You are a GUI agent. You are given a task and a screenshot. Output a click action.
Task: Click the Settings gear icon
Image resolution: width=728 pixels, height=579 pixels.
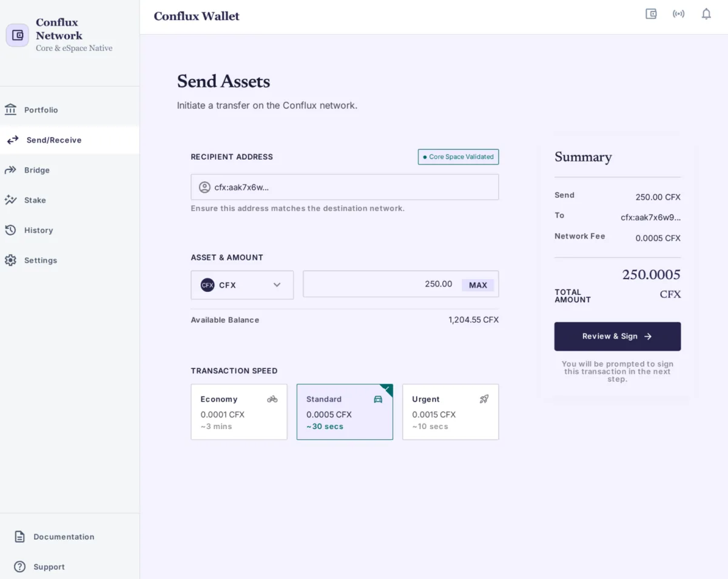pyautogui.click(x=10, y=260)
